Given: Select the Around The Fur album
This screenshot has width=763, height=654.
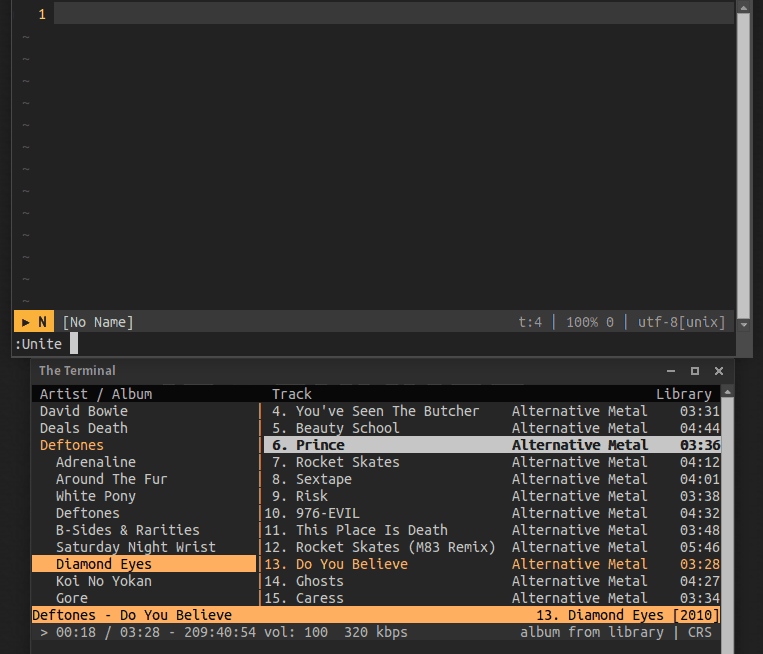Looking at the screenshot, I should pos(111,479).
